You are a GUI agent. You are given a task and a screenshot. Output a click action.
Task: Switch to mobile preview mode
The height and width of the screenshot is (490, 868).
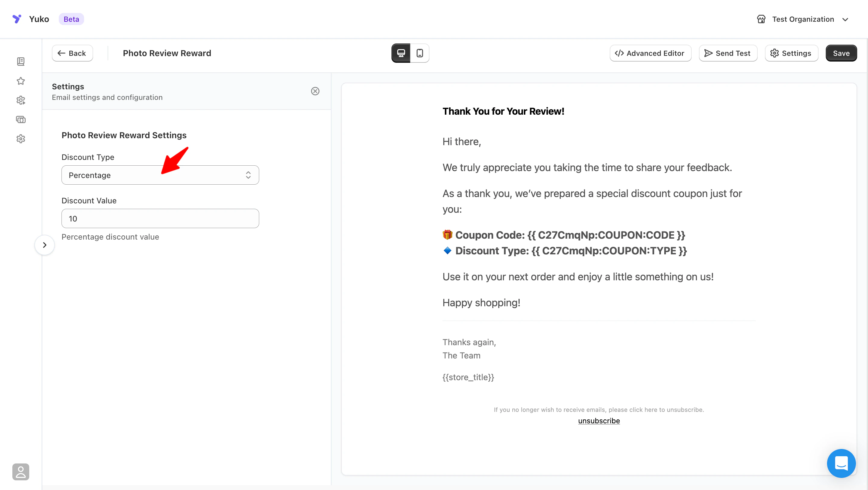(x=420, y=53)
